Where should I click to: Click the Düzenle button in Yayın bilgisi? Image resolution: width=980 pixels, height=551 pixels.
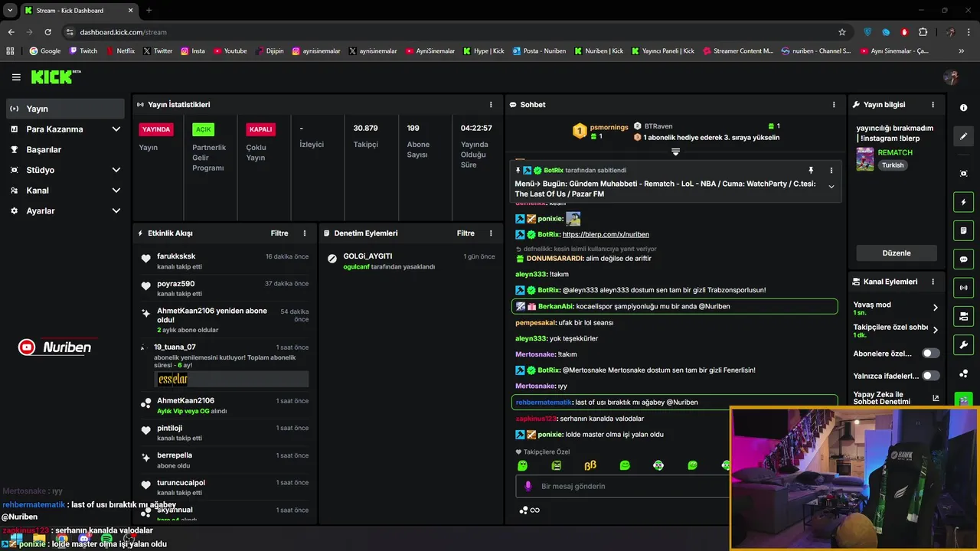pos(897,253)
